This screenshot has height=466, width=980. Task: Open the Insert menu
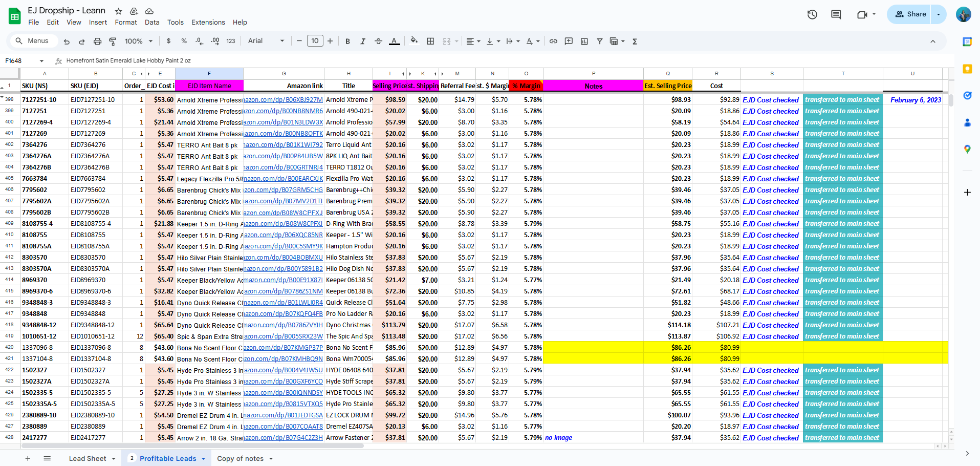point(98,23)
